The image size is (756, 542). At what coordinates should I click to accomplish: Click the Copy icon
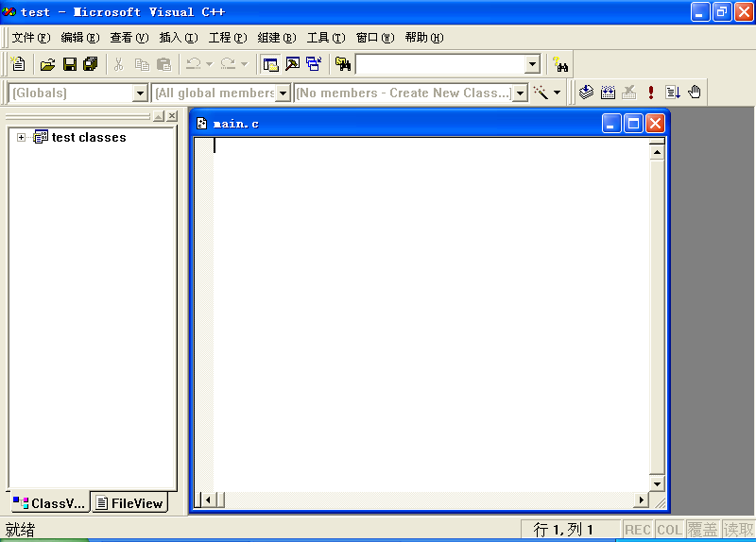[142, 64]
